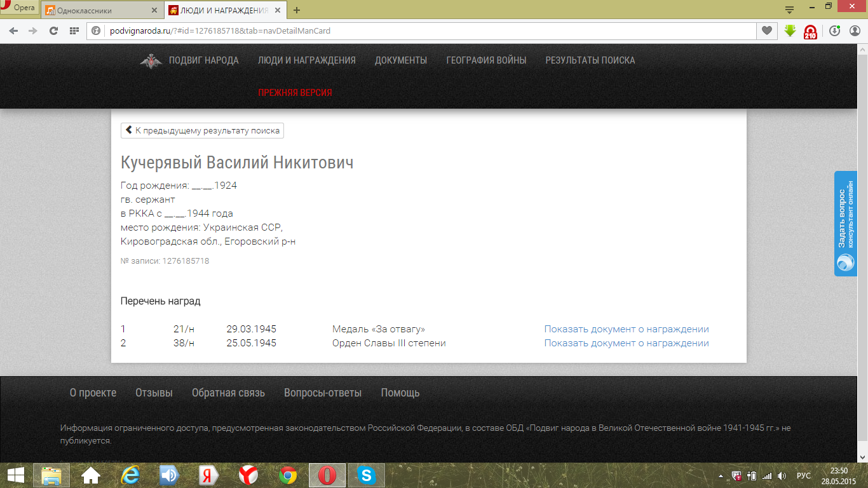Open the ДОКУМЕНТЫ menu item
The image size is (868, 488).
pyautogui.click(x=400, y=60)
